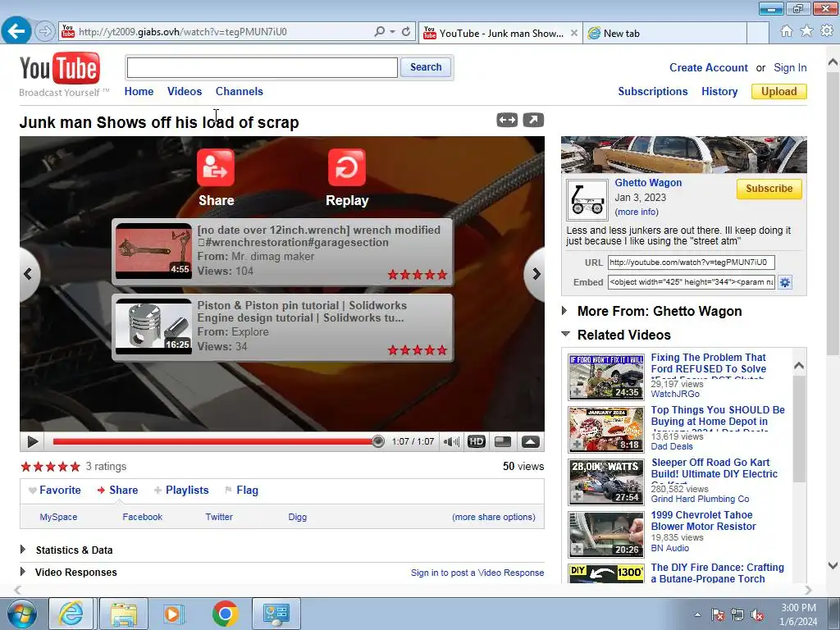Customize embed options with the gear icon
The height and width of the screenshot is (630, 840).
785,282
